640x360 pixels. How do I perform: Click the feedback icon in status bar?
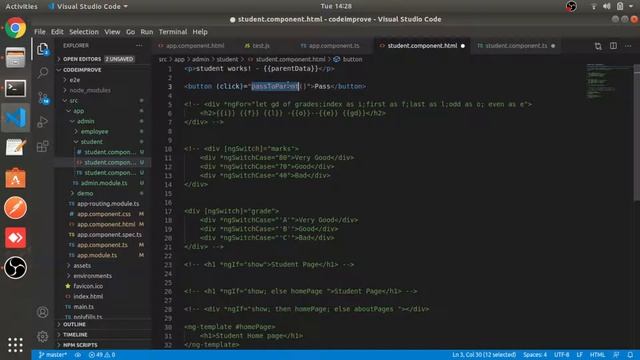(x=616, y=355)
